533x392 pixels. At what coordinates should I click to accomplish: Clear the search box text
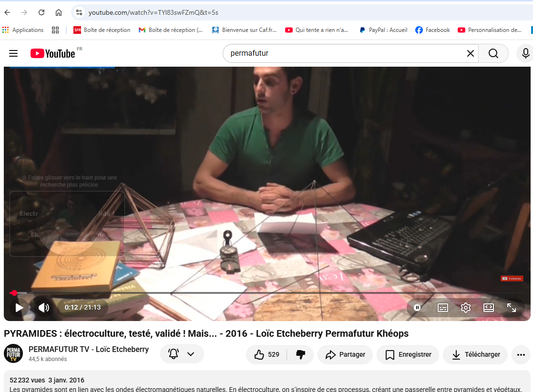tap(470, 53)
